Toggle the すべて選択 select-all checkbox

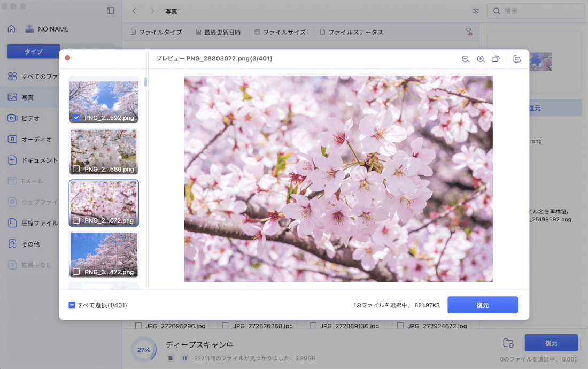[x=71, y=305]
